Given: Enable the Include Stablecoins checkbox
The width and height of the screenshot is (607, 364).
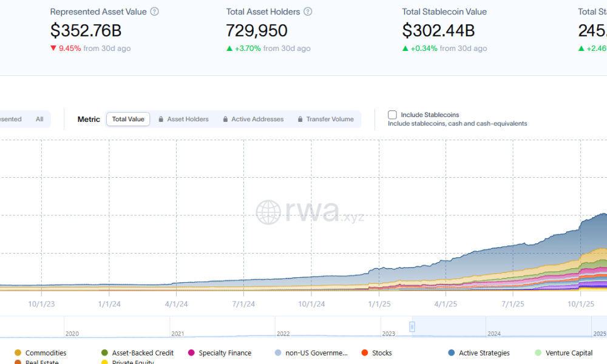Looking at the screenshot, I should point(392,115).
